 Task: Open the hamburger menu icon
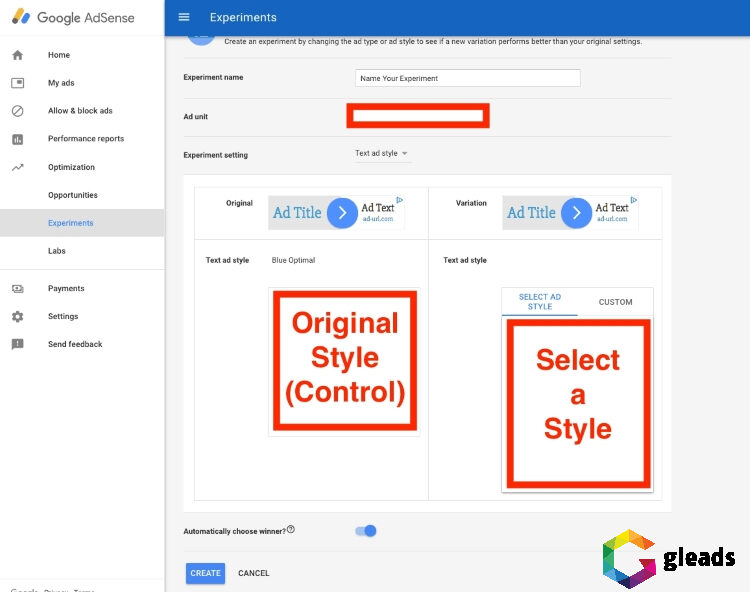point(184,17)
